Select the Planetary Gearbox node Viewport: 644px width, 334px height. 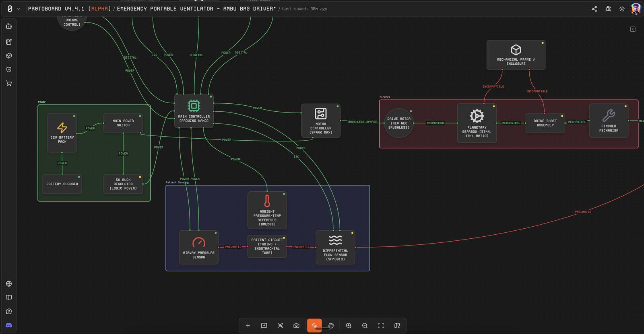(x=477, y=123)
